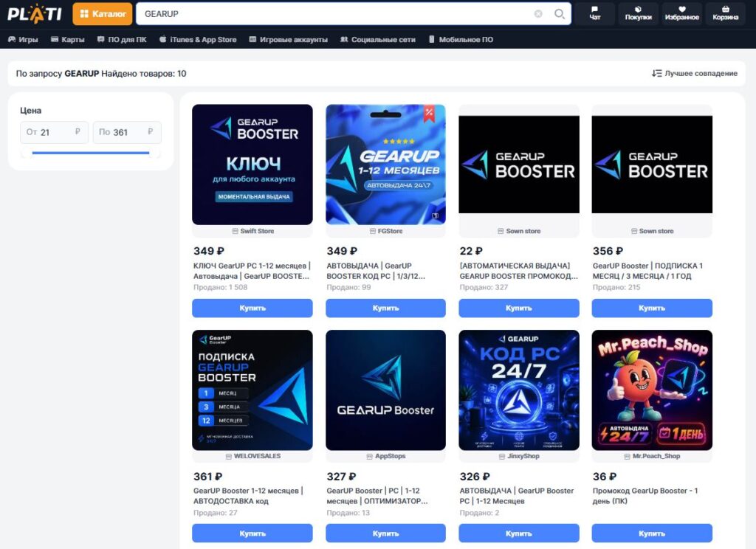Open the Чат chat icon
The height and width of the screenshot is (549, 756).
click(x=595, y=13)
